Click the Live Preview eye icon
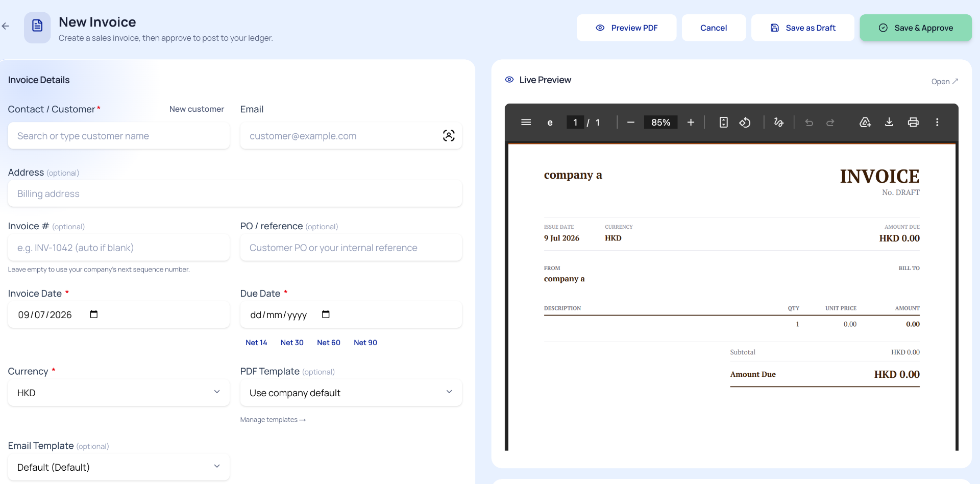This screenshot has width=980, height=484. click(x=509, y=80)
